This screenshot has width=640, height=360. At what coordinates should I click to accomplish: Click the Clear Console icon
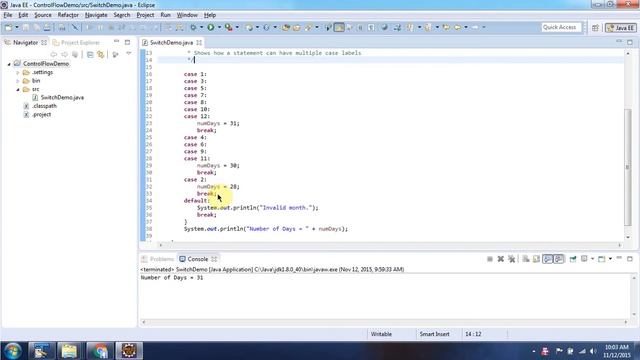point(526,259)
